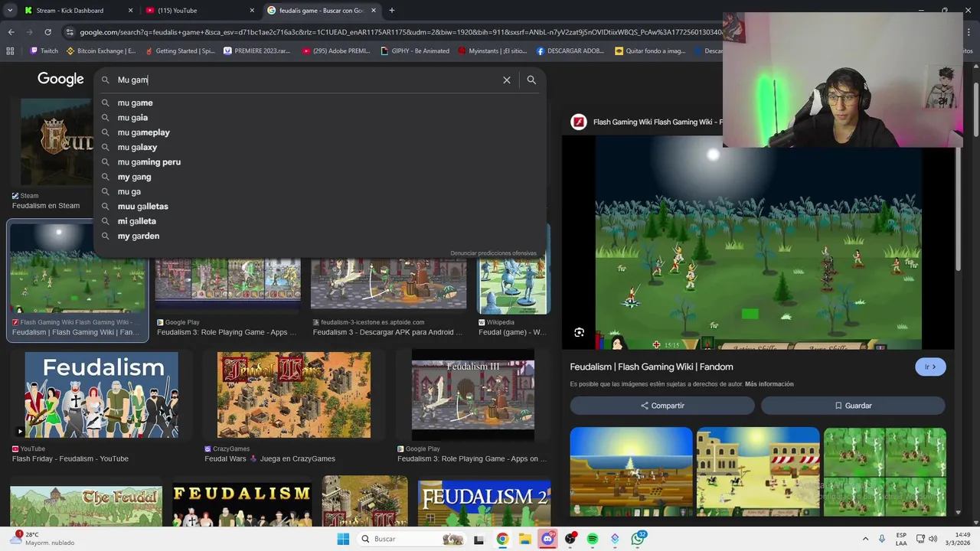Open the Myinstants bookmark
980x551 pixels.
(x=492, y=51)
